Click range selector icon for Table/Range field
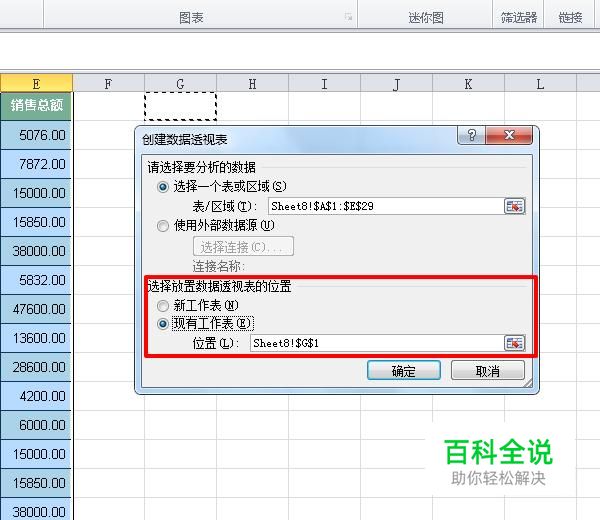Image resolution: width=600 pixels, height=520 pixels. tap(514, 206)
